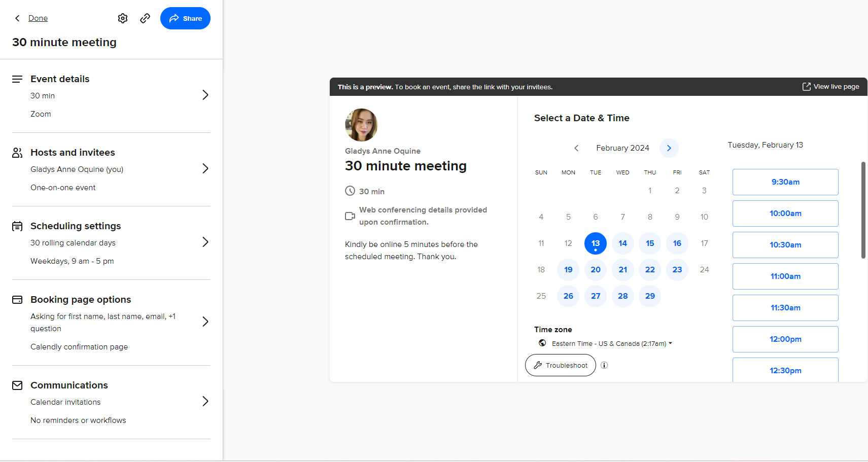Select February 29 on the calendar
The image size is (868, 462).
point(650,296)
